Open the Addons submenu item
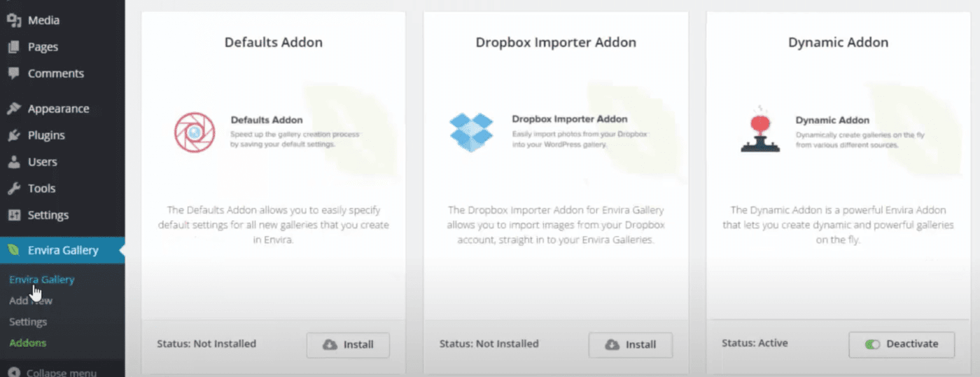Viewport: 980px width, 377px height. click(28, 343)
